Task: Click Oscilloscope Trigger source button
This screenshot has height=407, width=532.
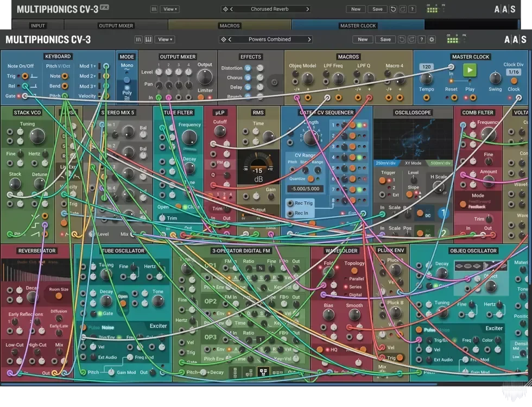Action: [382, 180]
